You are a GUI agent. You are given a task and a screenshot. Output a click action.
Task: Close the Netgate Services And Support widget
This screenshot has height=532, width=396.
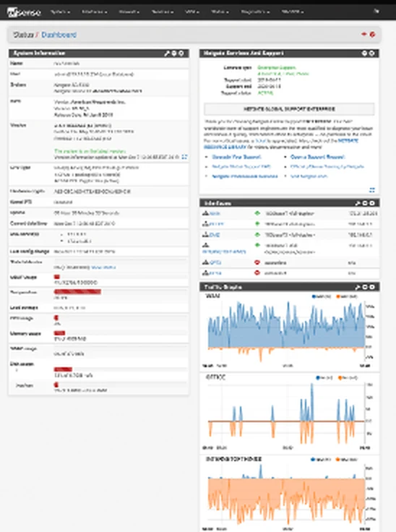pyautogui.click(x=372, y=53)
